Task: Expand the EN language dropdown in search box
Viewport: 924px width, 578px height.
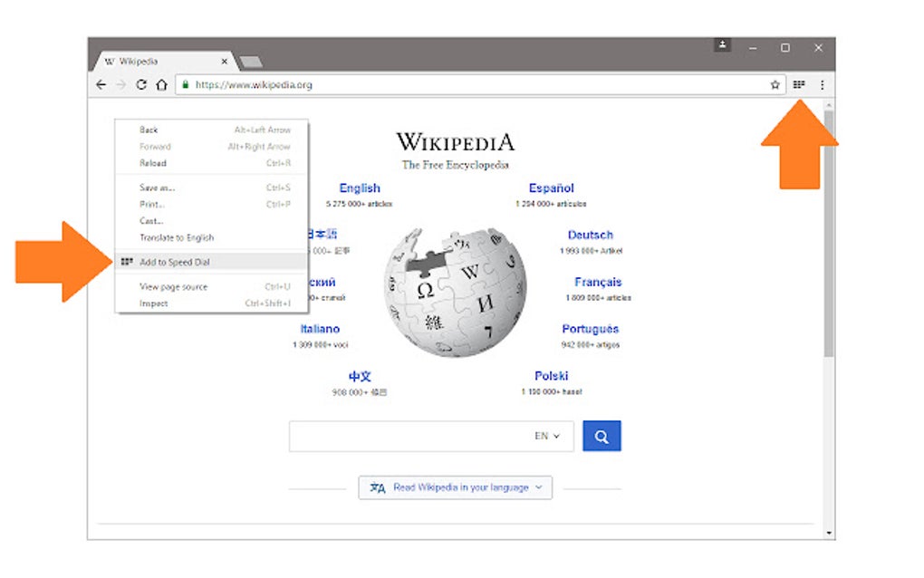Action: (547, 436)
